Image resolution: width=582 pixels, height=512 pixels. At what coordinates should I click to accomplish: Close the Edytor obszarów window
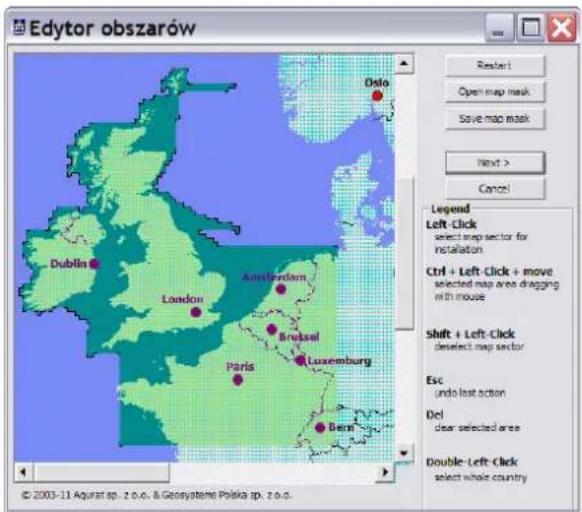(x=561, y=28)
